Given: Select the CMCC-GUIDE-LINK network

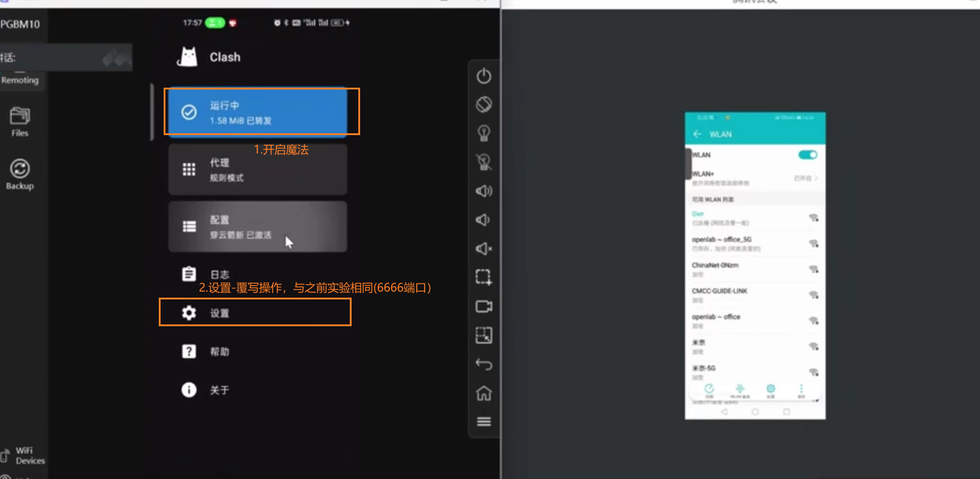Looking at the screenshot, I should tap(755, 295).
